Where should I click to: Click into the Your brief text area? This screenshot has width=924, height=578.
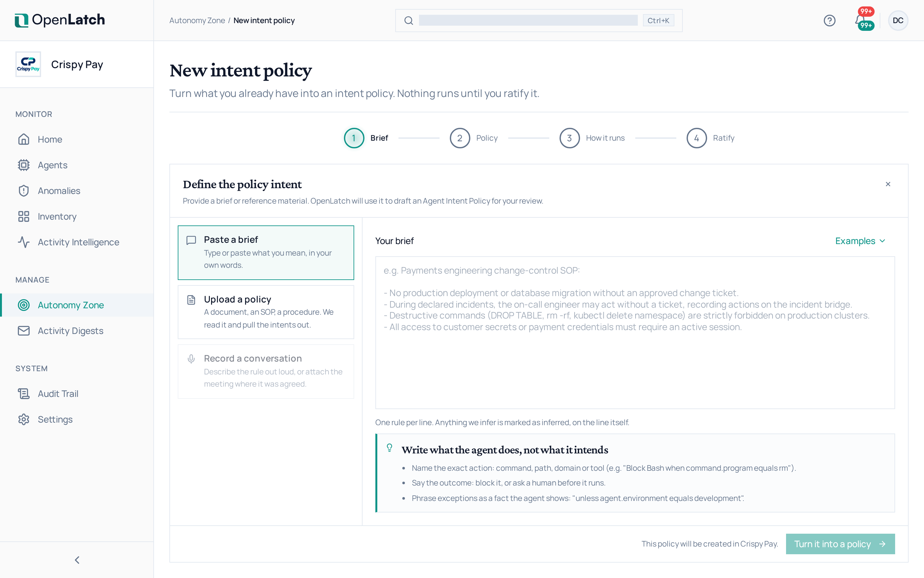click(635, 332)
